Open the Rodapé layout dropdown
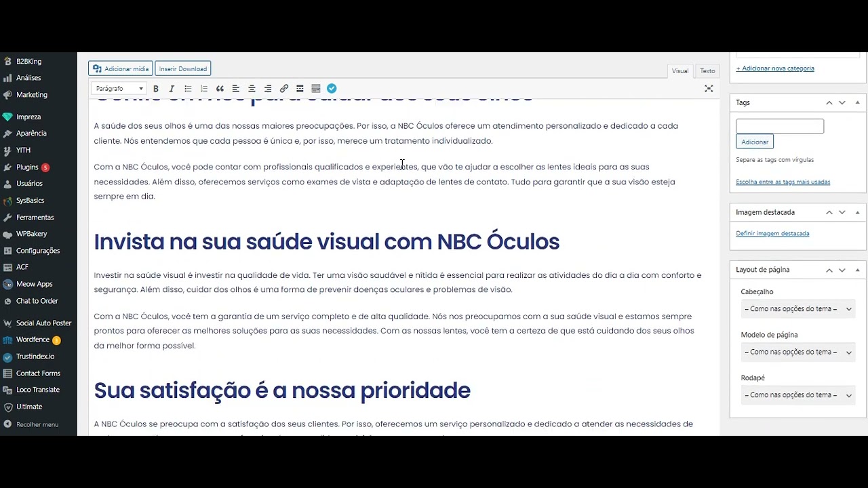 coord(798,395)
